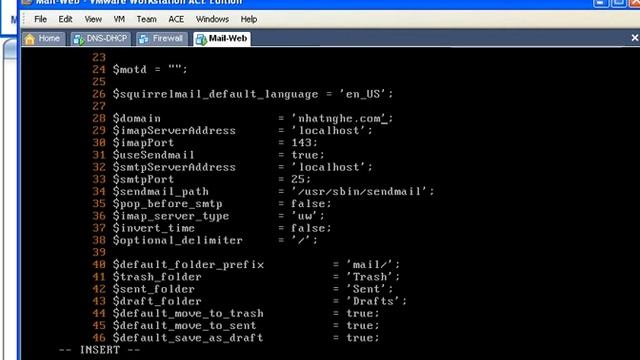
Task: Click the $smtpServerAddress variable
Action: (174, 167)
